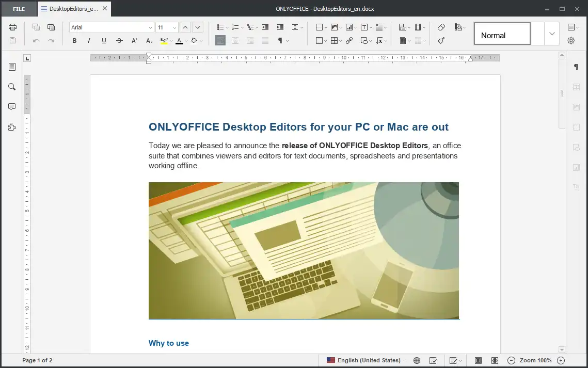Toggle strikethrough formatting
The height and width of the screenshot is (368, 588).
pos(119,40)
